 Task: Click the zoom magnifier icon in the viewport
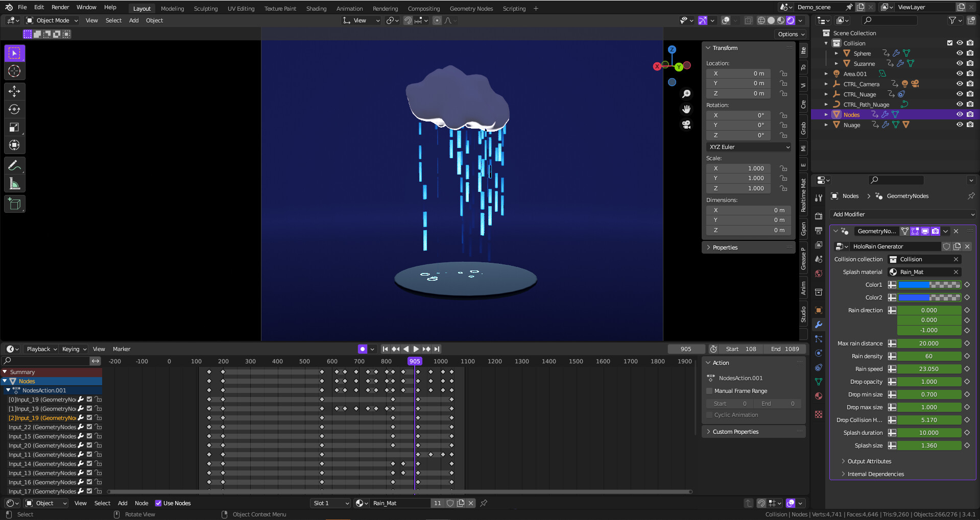point(686,94)
